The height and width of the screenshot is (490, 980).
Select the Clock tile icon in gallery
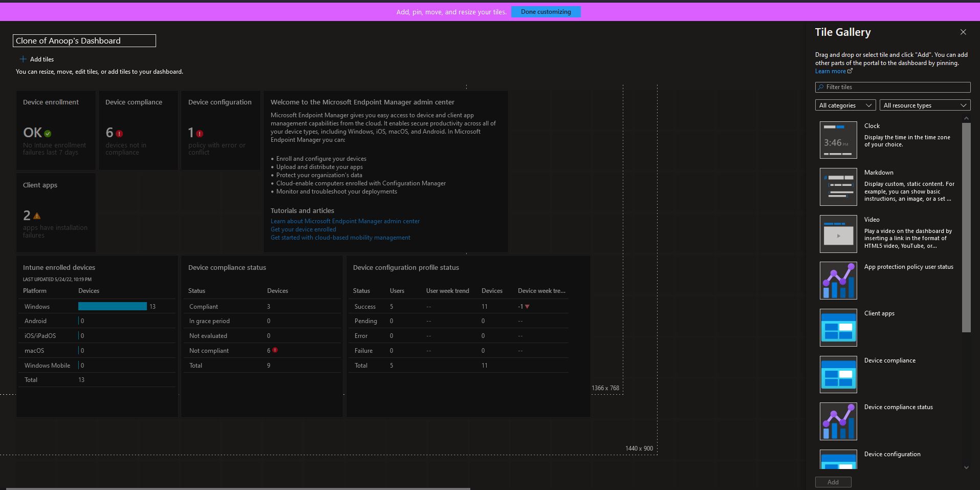pos(838,140)
